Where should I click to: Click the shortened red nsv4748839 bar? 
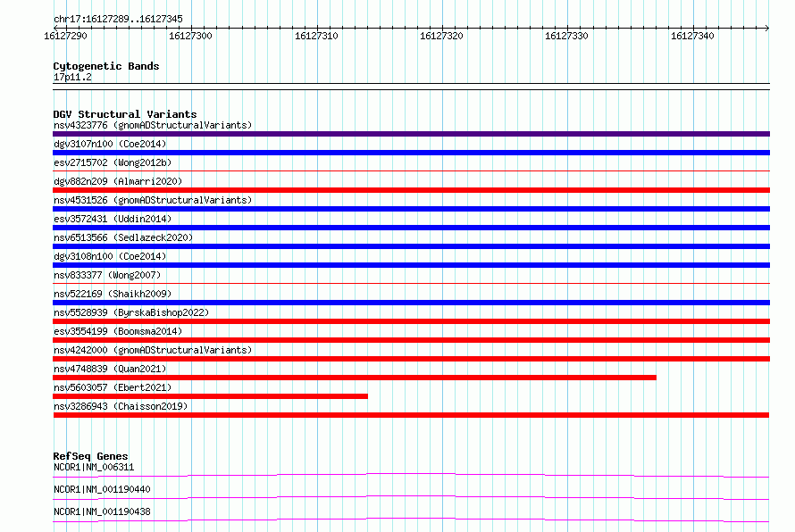(x=355, y=378)
